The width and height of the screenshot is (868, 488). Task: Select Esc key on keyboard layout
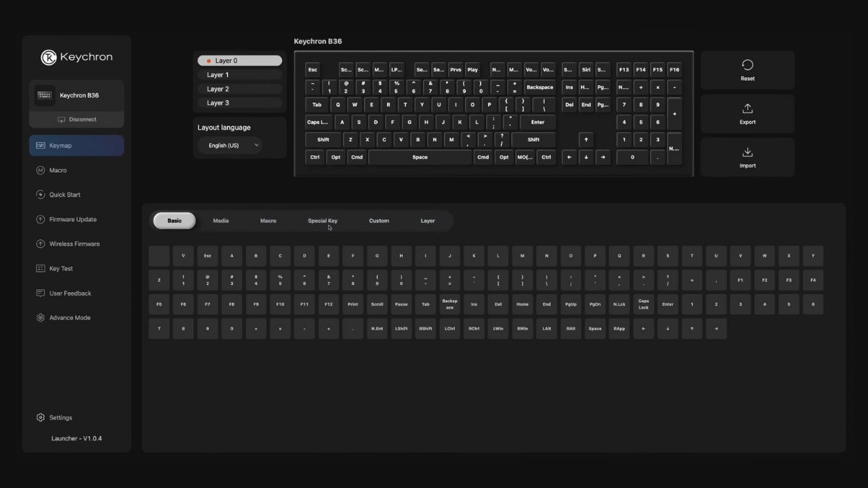[312, 69]
